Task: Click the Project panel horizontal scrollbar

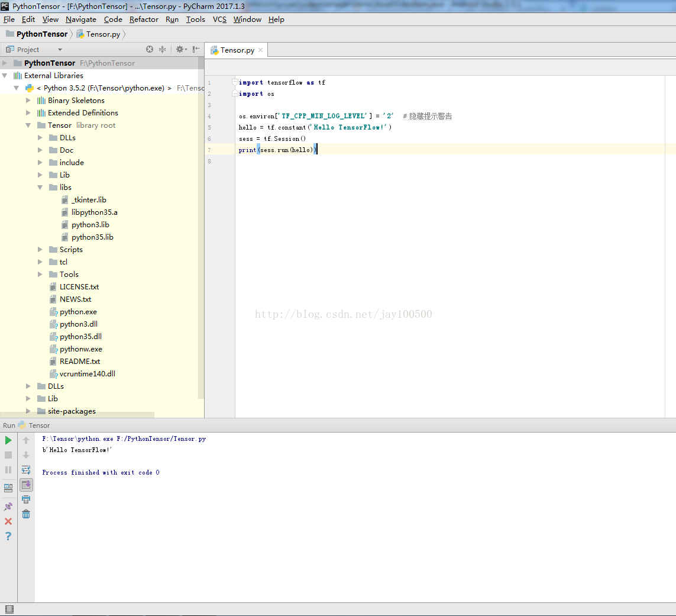Action: 77,415
